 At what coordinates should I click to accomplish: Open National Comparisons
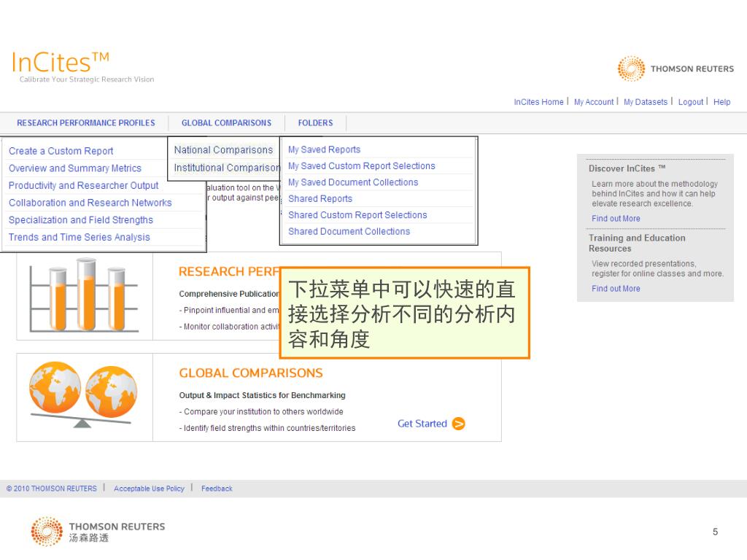pos(223,150)
